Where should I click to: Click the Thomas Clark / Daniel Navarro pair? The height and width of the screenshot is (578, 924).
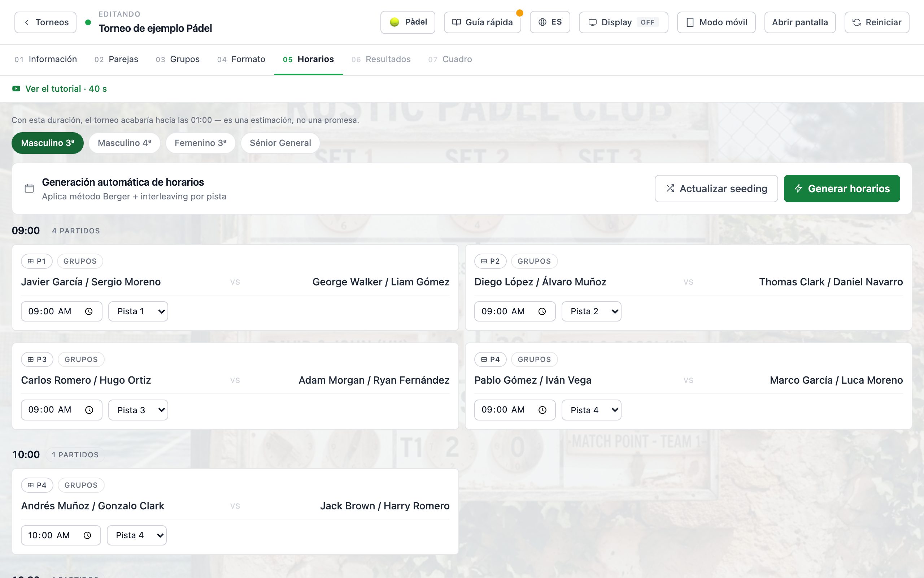831,282
